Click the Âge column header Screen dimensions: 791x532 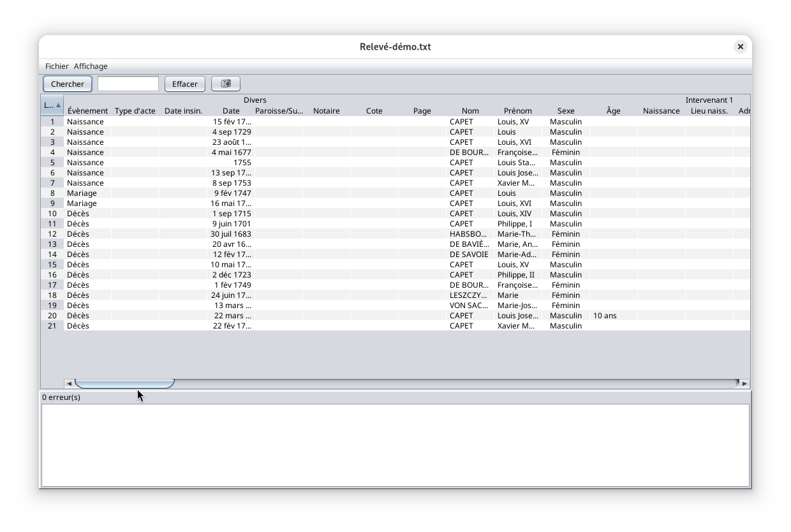click(614, 111)
